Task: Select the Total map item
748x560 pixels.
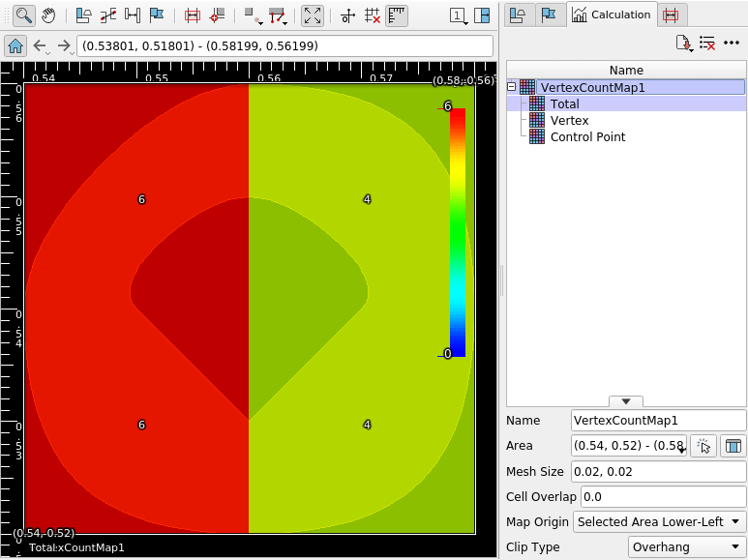Action: [565, 104]
